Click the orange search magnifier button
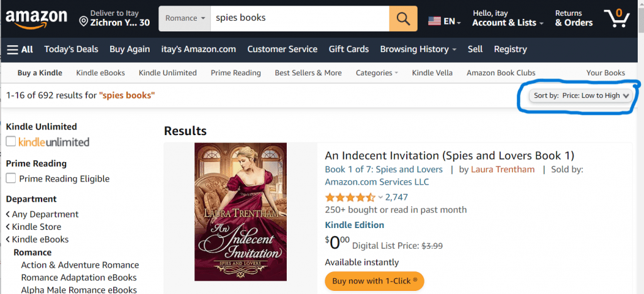Viewport: 644px width, 294px height. (x=403, y=18)
